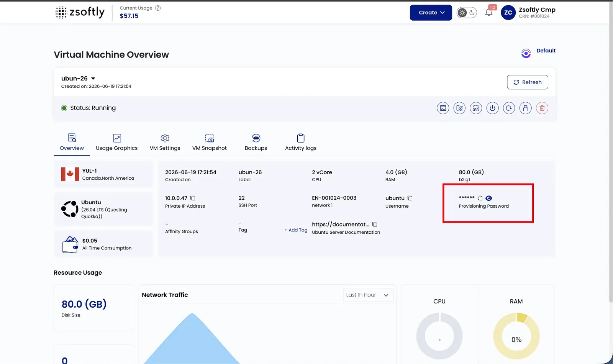Click the Zsoftly Cmp account name
Image resolution: width=613 pixels, height=364 pixels.
tap(537, 10)
